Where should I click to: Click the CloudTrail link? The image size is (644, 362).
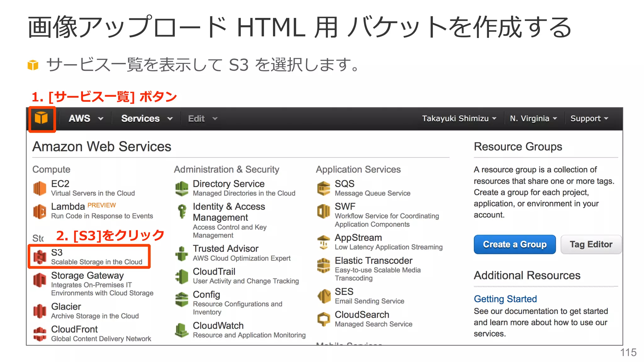click(x=214, y=271)
